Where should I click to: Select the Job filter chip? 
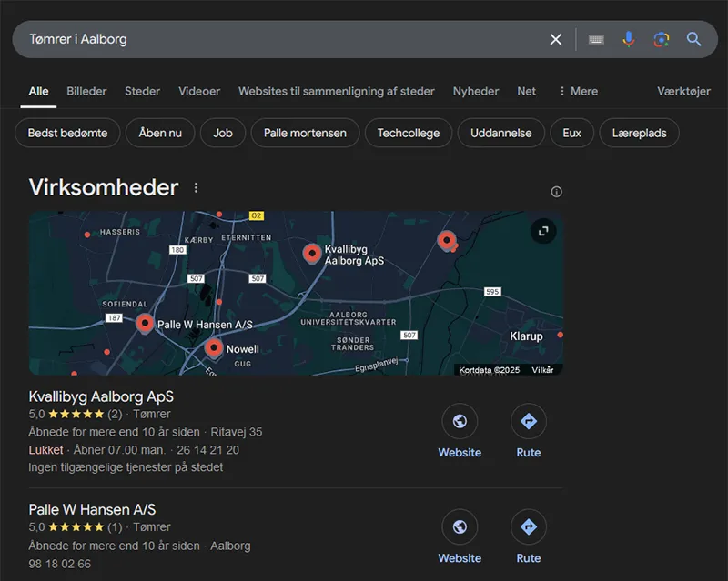point(223,133)
